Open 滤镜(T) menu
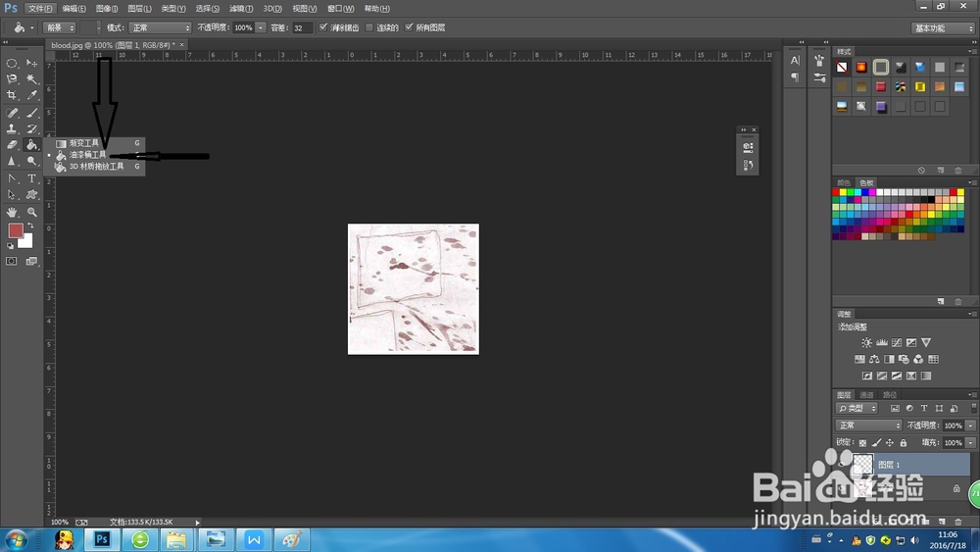This screenshot has width=980, height=552. point(241,9)
